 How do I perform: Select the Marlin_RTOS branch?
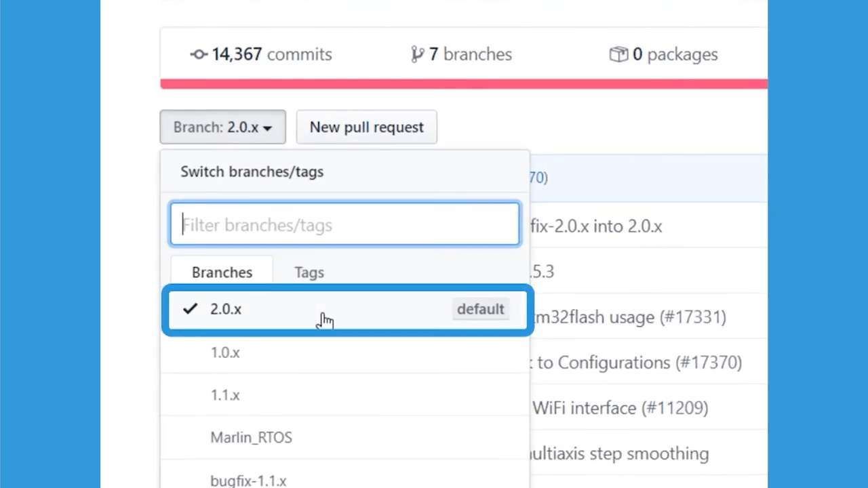click(344, 437)
